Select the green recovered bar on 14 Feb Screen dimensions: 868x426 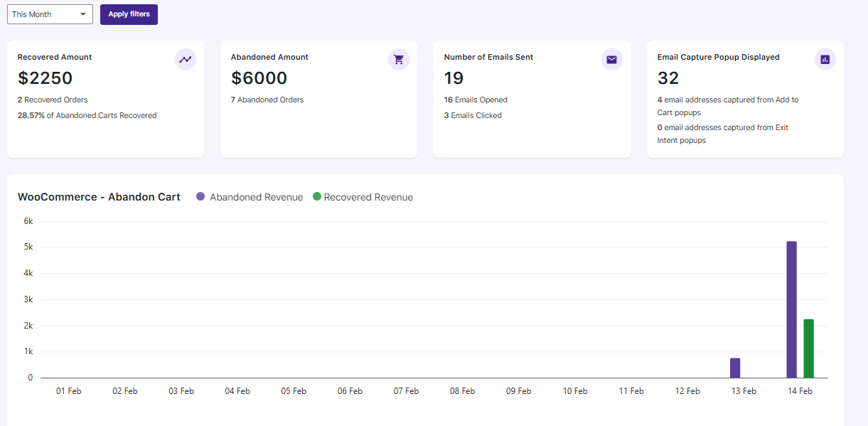[x=808, y=348]
